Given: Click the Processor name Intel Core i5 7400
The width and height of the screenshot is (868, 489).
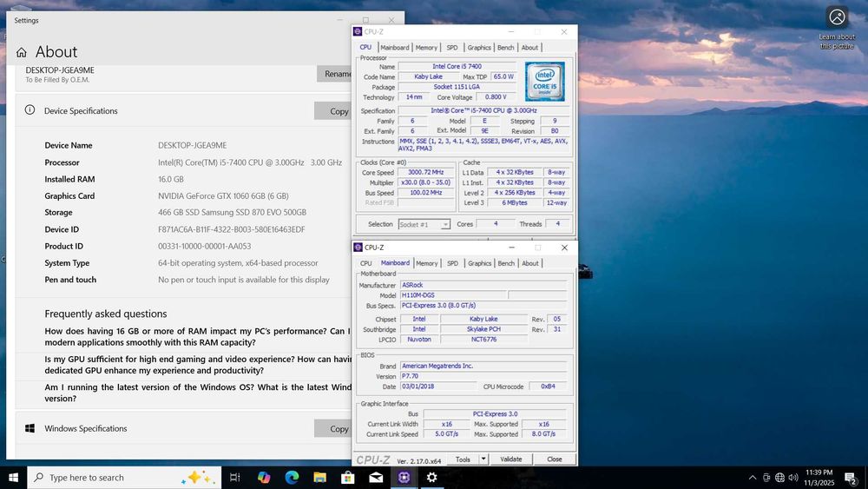Looking at the screenshot, I should click(x=457, y=67).
